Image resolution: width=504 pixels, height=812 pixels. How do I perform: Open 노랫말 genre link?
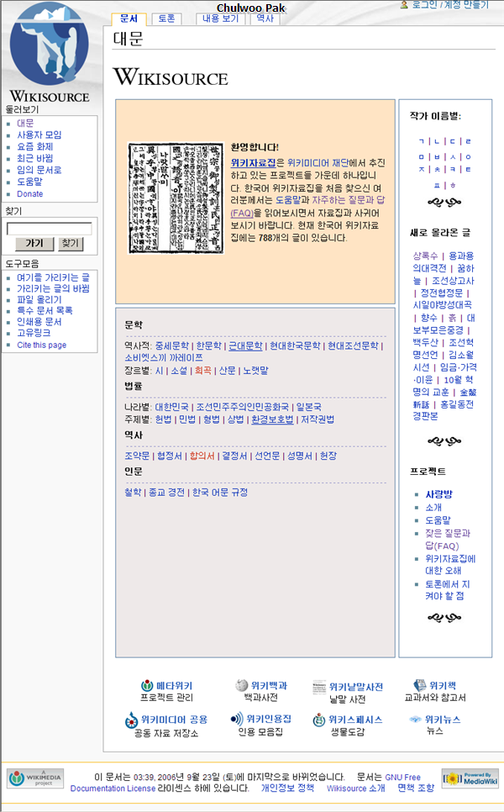click(x=255, y=371)
